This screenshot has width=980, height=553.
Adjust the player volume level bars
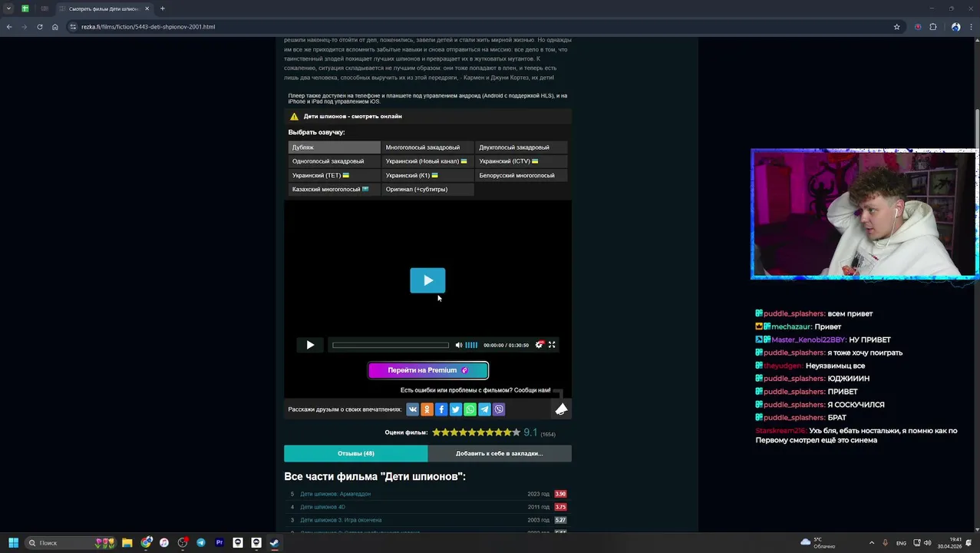pos(471,345)
